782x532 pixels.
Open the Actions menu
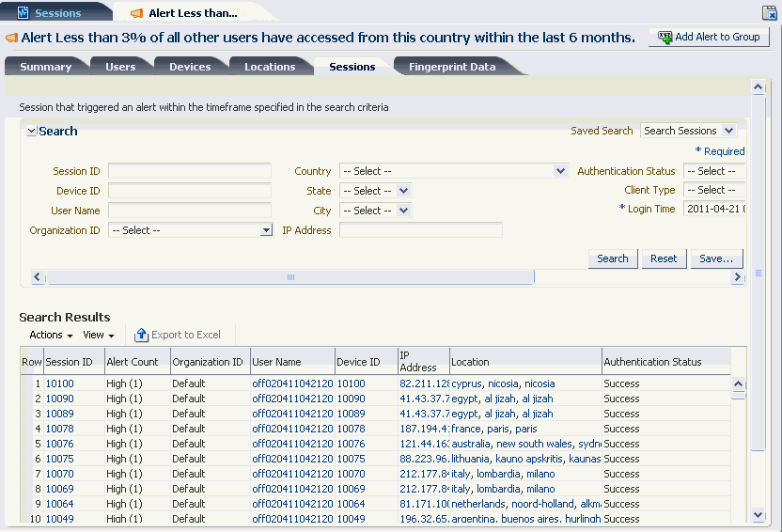click(x=51, y=335)
